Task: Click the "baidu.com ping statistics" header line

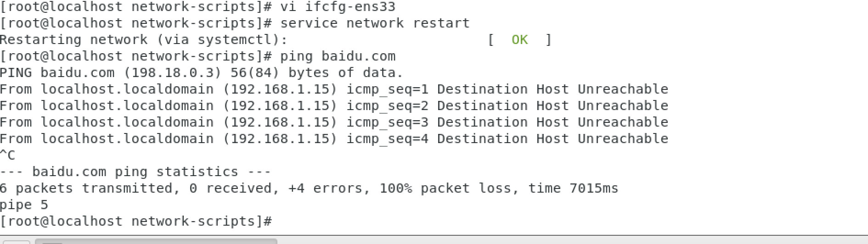Action: coord(135,172)
